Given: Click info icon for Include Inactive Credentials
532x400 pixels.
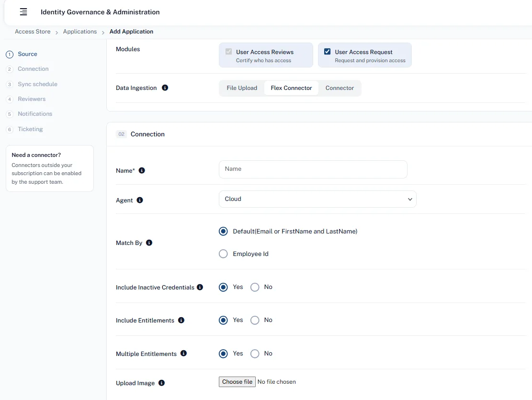Looking at the screenshot, I should pyautogui.click(x=200, y=287).
